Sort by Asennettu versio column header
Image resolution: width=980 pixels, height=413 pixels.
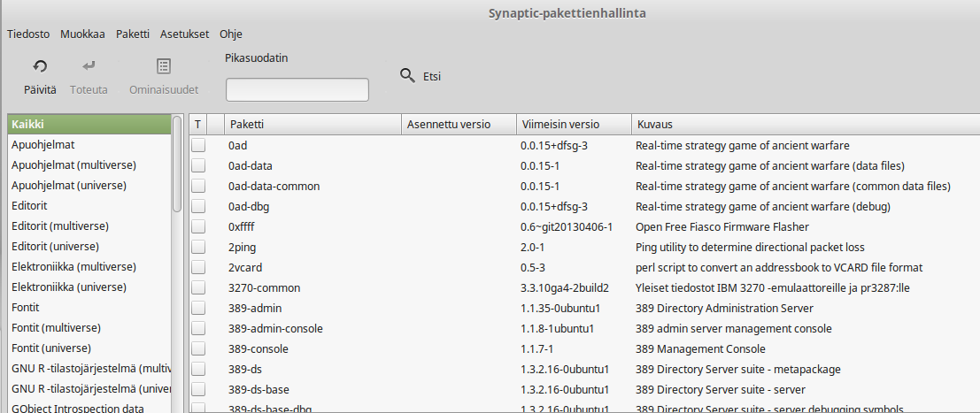(x=459, y=125)
